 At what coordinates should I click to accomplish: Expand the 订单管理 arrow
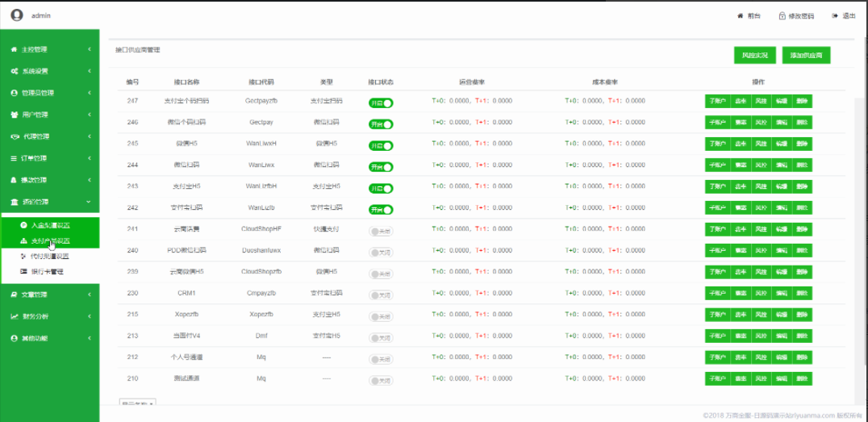89,158
